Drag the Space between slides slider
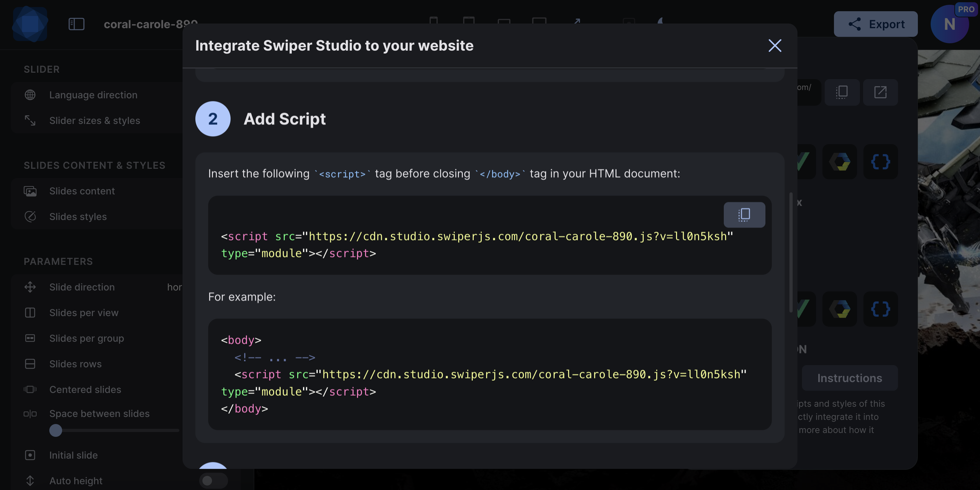980x490 pixels. click(x=55, y=430)
